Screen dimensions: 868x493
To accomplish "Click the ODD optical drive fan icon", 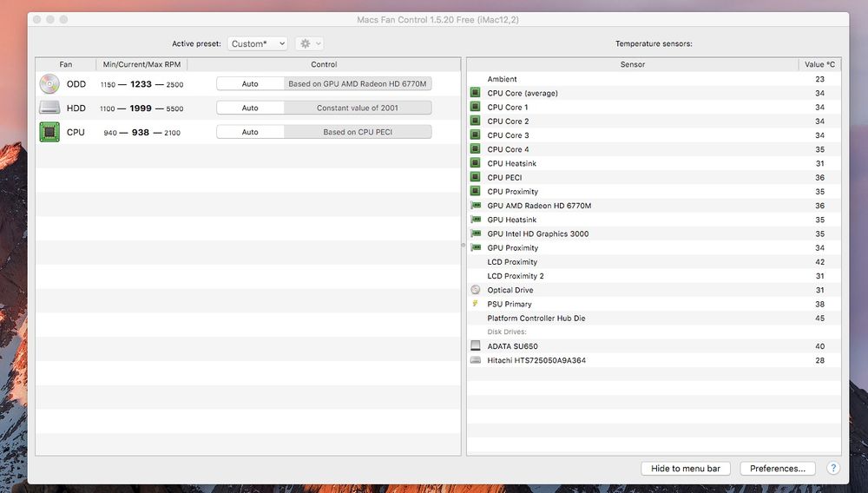I will tap(49, 84).
